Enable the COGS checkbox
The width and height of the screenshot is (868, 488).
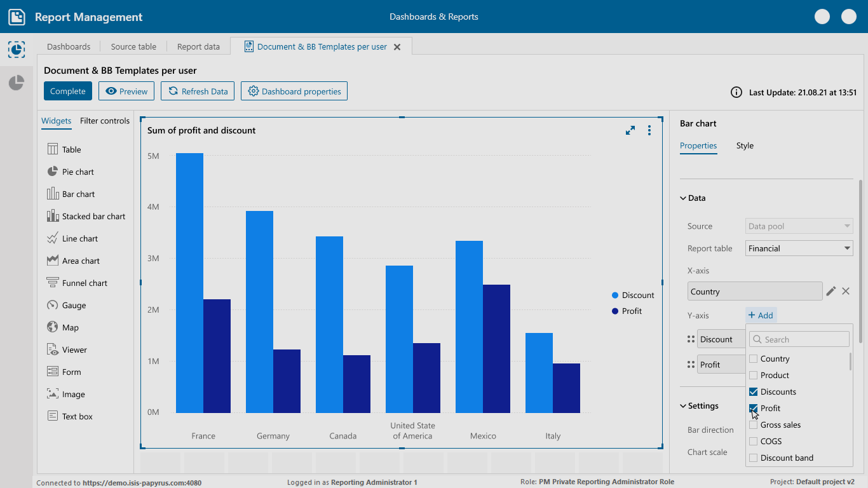pyautogui.click(x=754, y=441)
